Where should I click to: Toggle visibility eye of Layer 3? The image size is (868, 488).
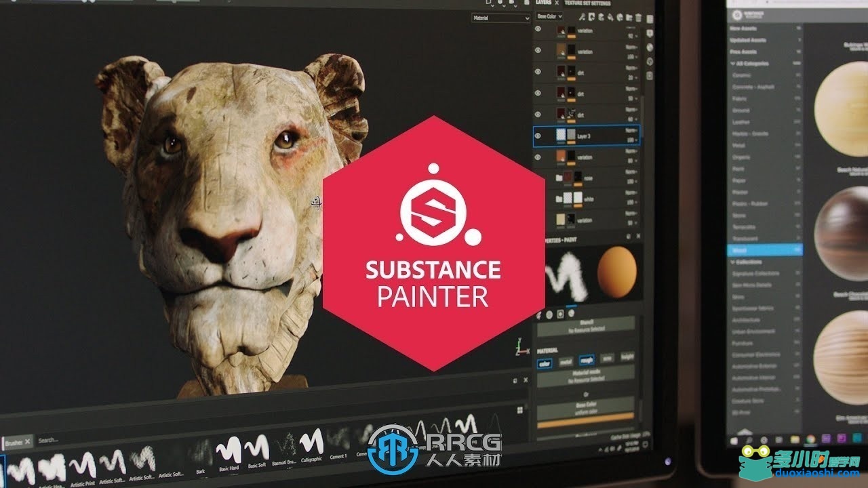pos(538,136)
